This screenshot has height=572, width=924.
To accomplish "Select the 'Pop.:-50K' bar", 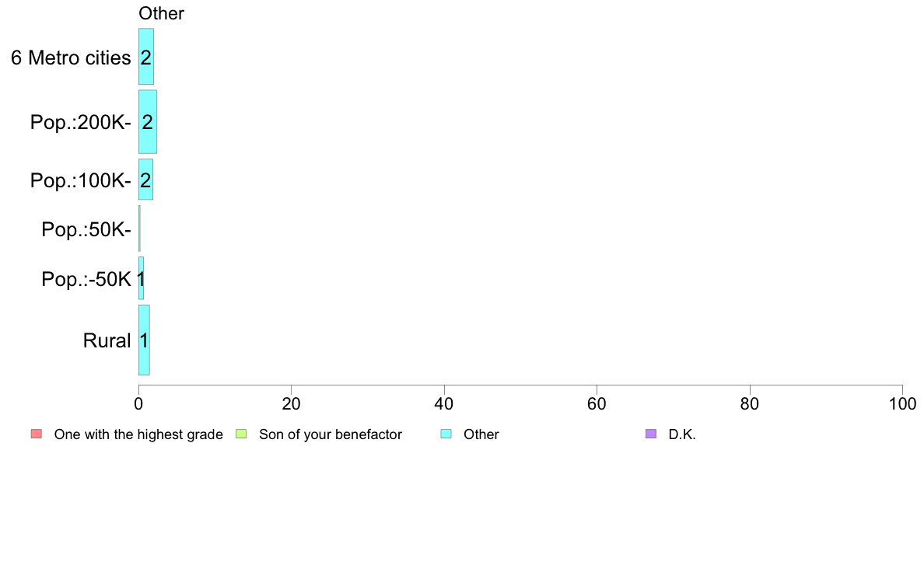I will [x=141, y=278].
